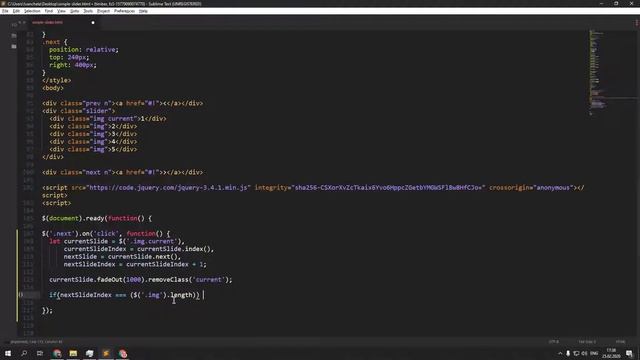Screen dimensions: 640x360
Task: Click the jQuery URL in the script tag
Action: pos(169,188)
